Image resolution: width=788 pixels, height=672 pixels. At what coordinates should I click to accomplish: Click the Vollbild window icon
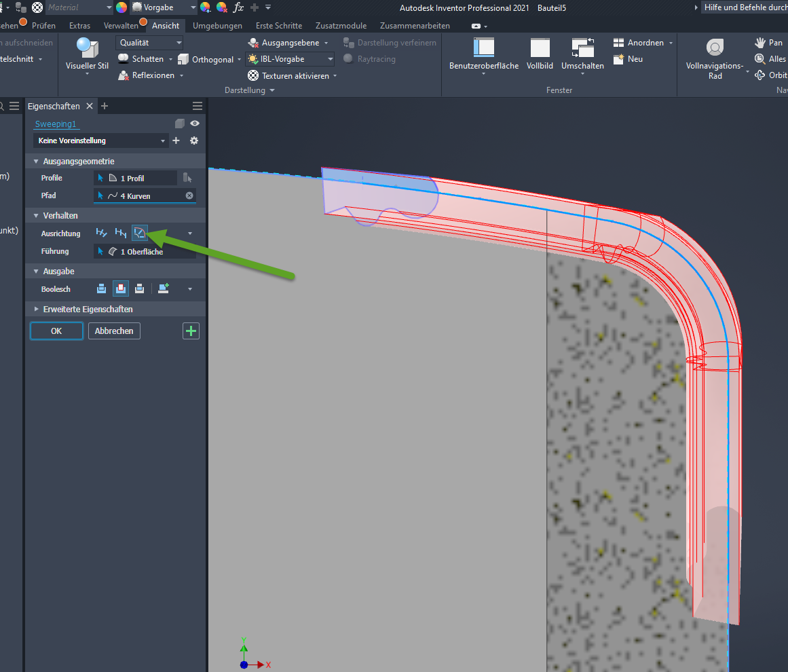coord(540,48)
